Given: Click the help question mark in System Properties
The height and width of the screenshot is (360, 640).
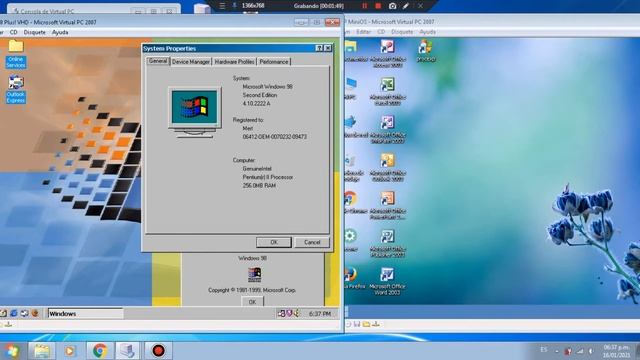Looking at the screenshot, I should [x=319, y=48].
